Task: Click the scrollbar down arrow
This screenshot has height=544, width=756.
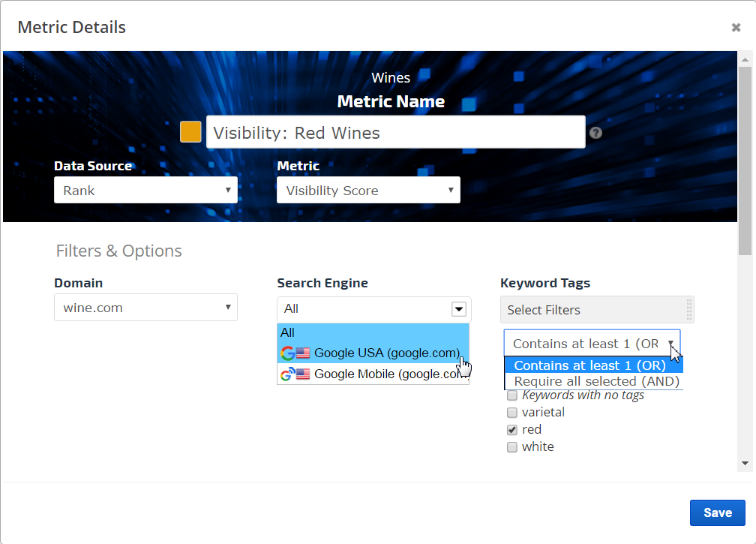Action: (745, 464)
